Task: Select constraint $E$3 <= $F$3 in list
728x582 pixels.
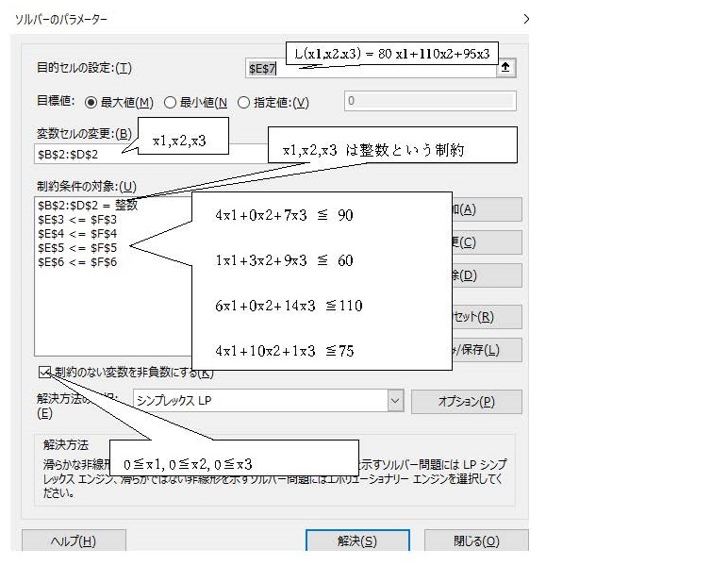Action: (x=77, y=219)
